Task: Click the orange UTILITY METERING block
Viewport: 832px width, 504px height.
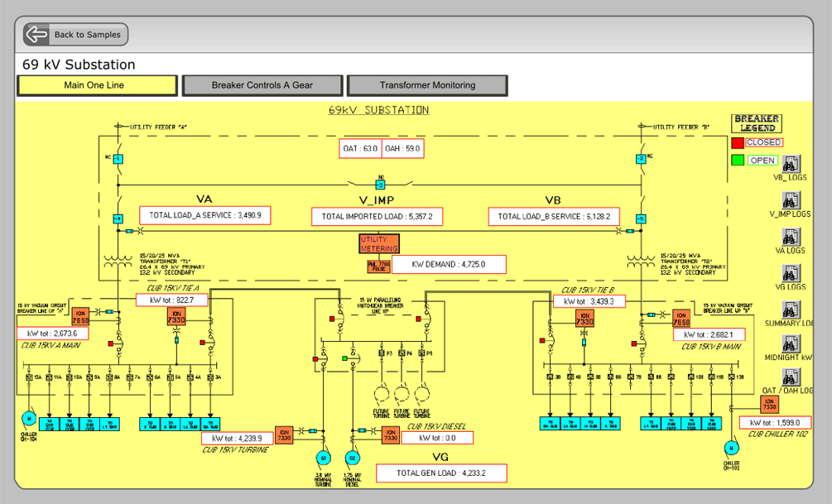Action: coord(379,243)
